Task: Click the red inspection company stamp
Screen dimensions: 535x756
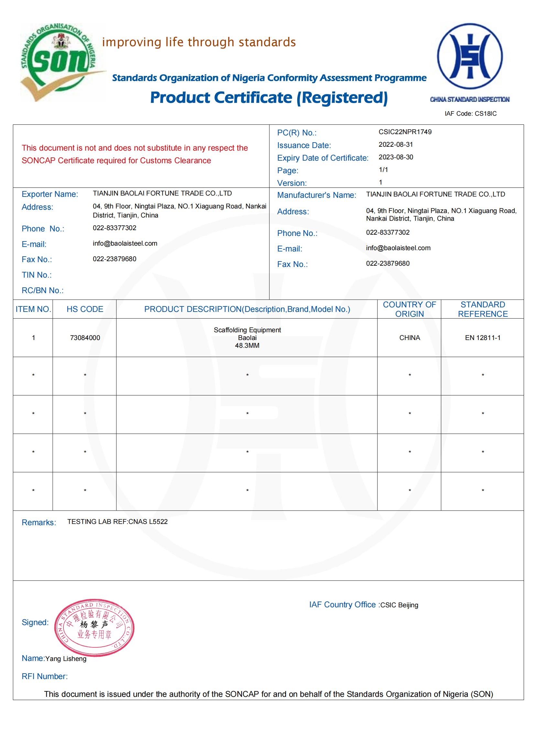Action: click(x=94, y=627)
